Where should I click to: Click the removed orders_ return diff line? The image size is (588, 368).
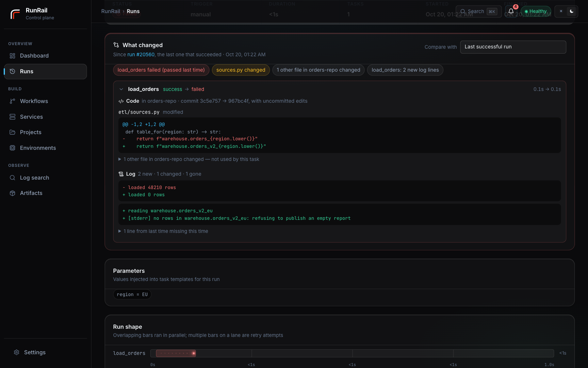[190, 139]
